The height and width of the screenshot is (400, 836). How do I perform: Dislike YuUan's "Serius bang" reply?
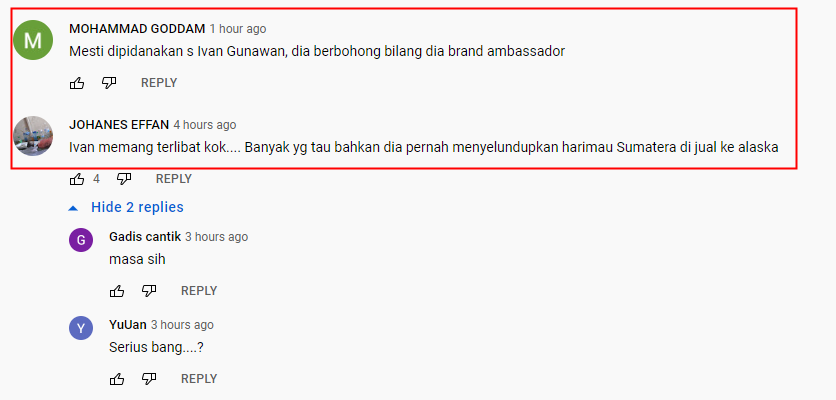(149, 379)
